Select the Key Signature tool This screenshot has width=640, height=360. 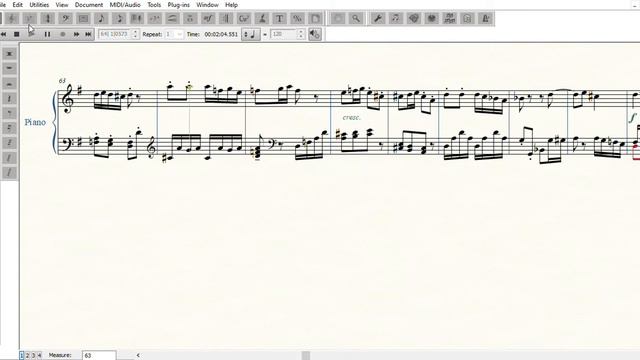click(29, 18)
